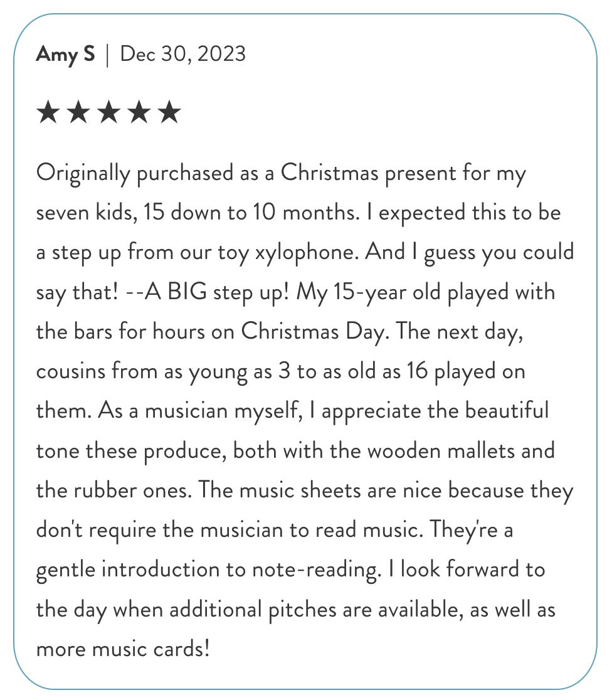
Task: Click the fifth star in the rating
Action: coord(169,114)
